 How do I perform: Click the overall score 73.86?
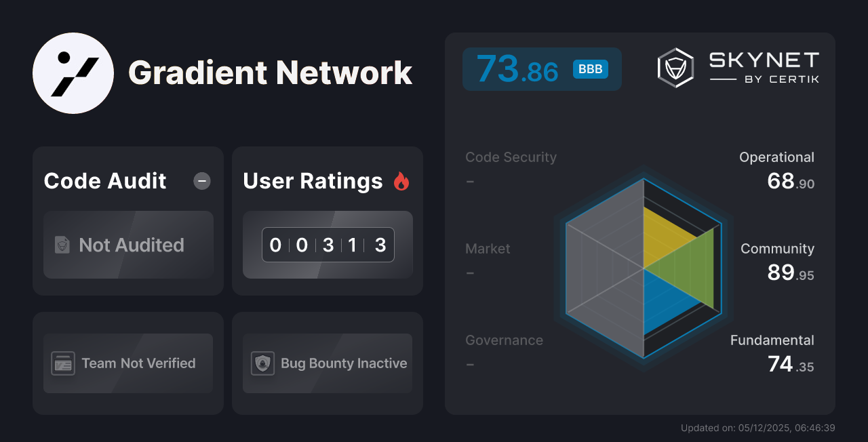pos(517,68)
